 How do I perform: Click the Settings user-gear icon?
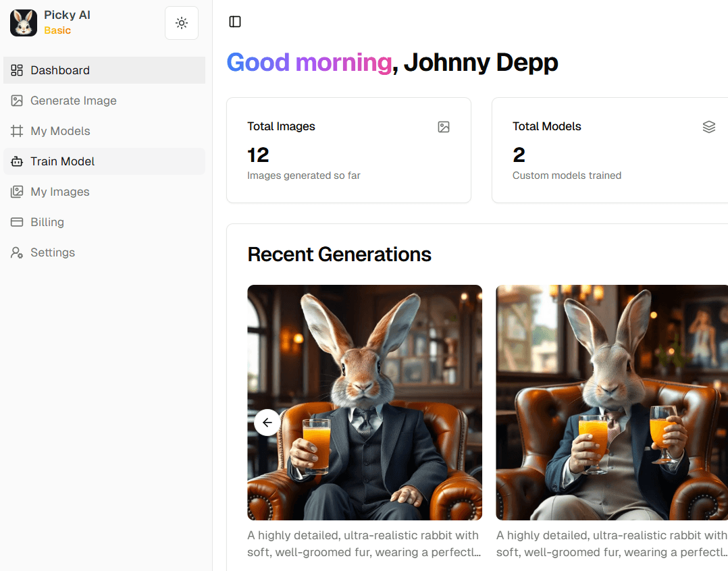(x=17, y=252)
